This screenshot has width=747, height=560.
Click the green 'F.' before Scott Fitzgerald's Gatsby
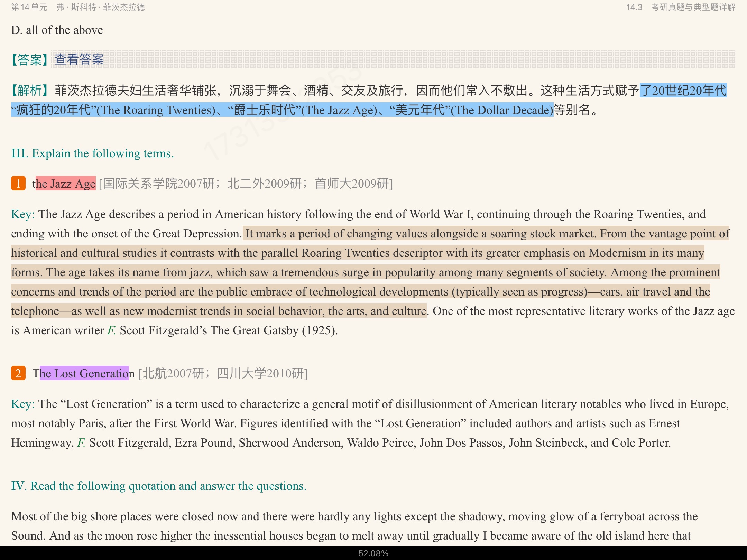click(x=111, y=330)
